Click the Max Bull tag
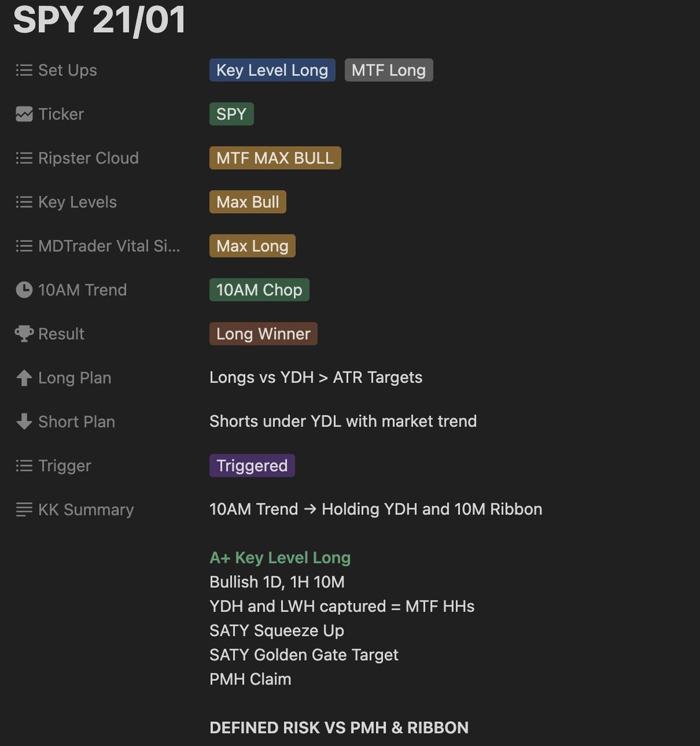Screen dimensions: 700x746 (247, 202)
